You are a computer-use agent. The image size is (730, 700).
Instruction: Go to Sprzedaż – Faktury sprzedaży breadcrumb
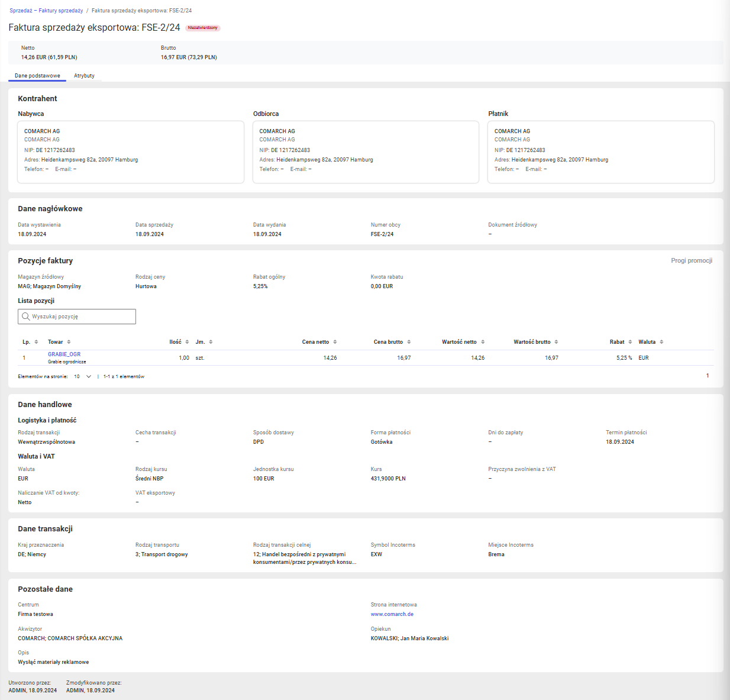pos(46,11)
